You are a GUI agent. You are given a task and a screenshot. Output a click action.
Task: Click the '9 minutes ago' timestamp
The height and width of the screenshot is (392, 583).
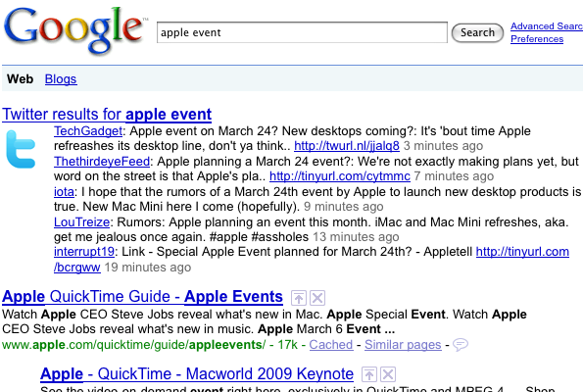click(x=344, y=207)
